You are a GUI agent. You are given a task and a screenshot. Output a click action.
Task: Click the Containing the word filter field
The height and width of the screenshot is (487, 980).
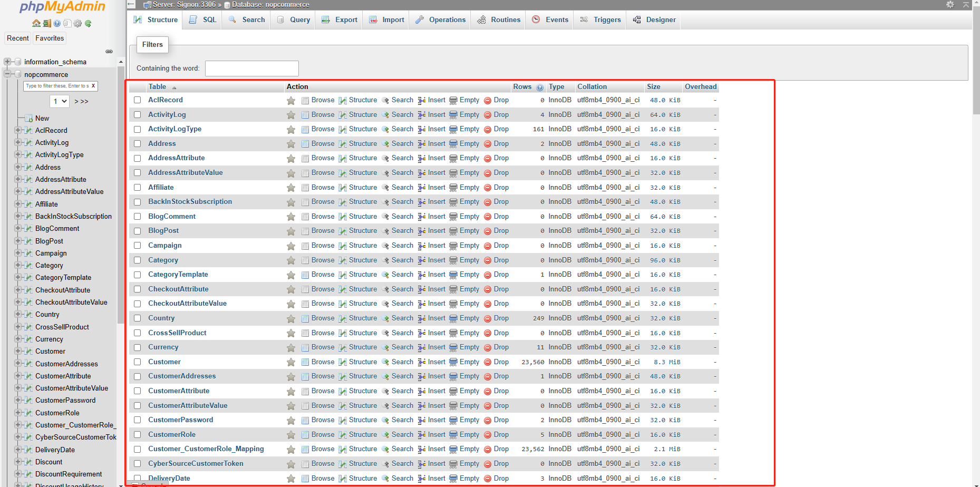pyautogui.click(x=252, y=69)
